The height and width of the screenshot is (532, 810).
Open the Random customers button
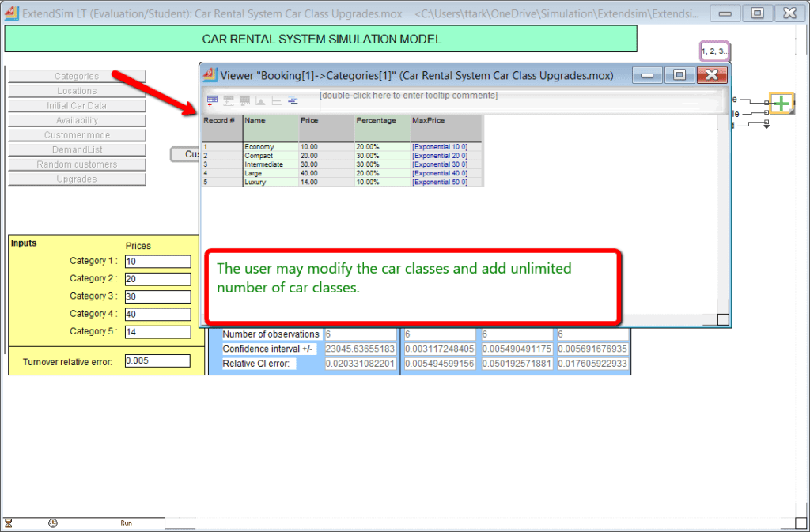coord(77,164)
